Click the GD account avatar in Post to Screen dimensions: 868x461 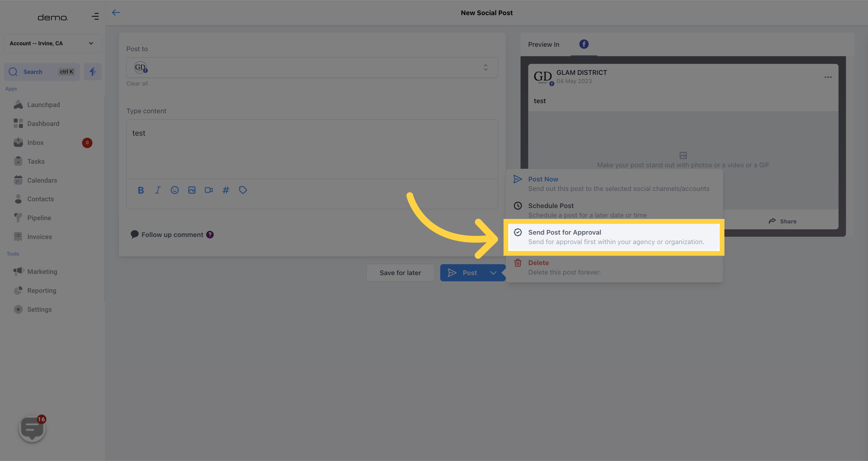[x=141, y=67]
